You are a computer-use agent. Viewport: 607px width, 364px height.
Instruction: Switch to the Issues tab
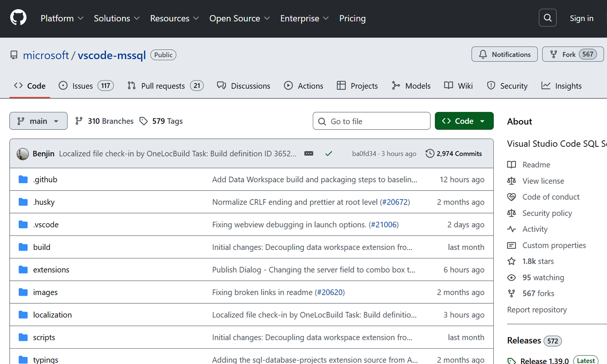pyautogui.click(x=86, y=86)
